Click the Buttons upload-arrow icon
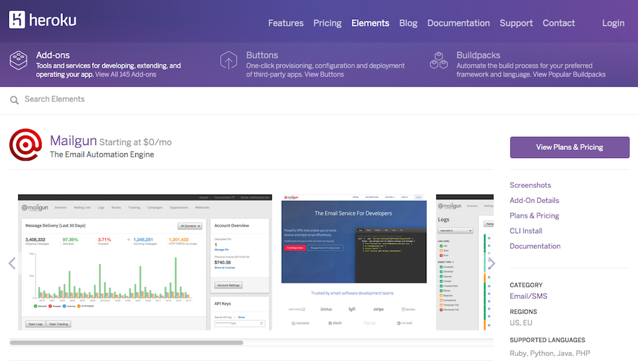Screen dimensions: 638x364 point(228,60)
